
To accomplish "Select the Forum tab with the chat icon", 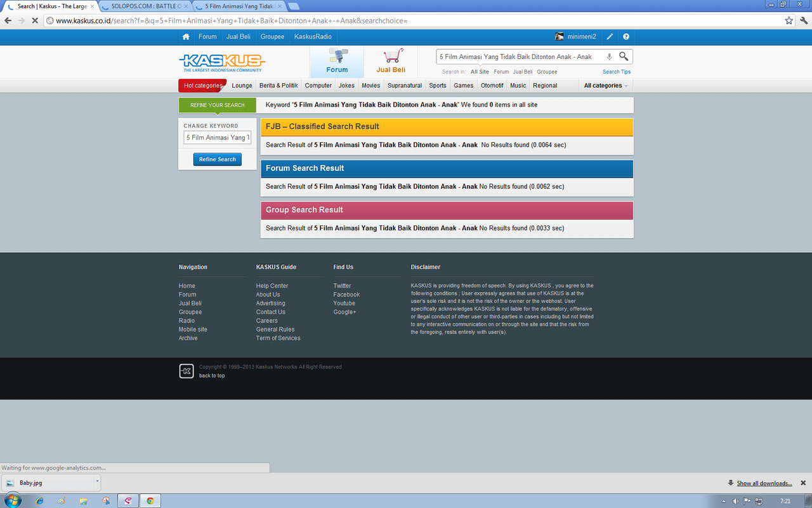I will [x=337, y=62].
